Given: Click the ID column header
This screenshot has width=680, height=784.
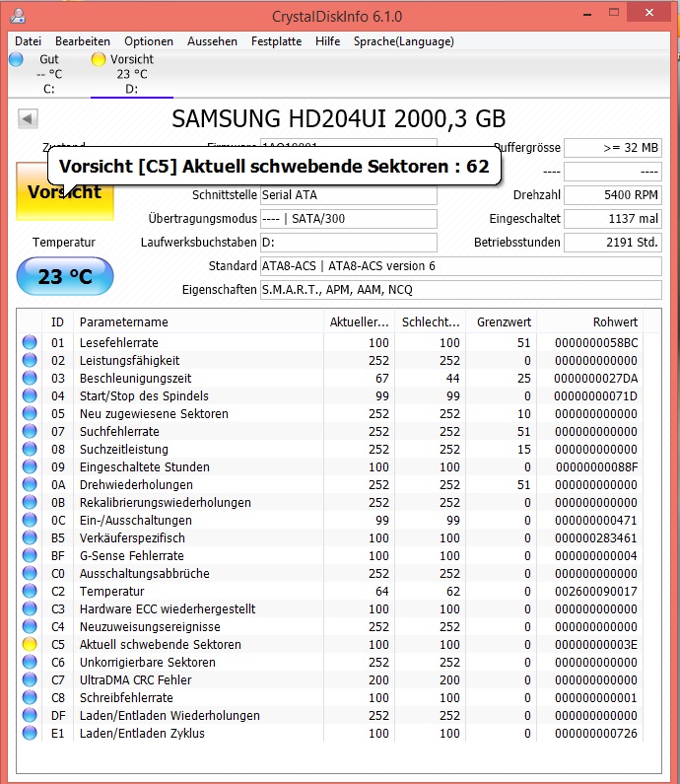Looking at the screenshot, I should click(57, 322).
